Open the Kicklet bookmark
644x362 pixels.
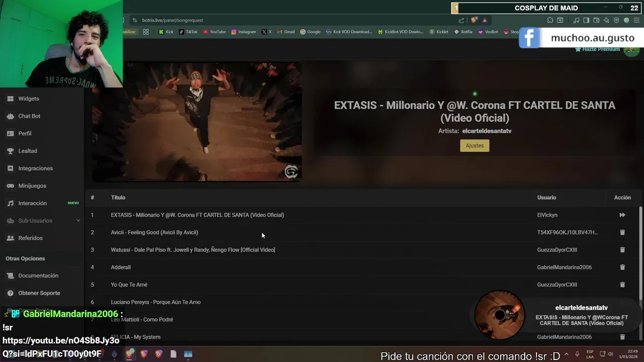(439, 32)
